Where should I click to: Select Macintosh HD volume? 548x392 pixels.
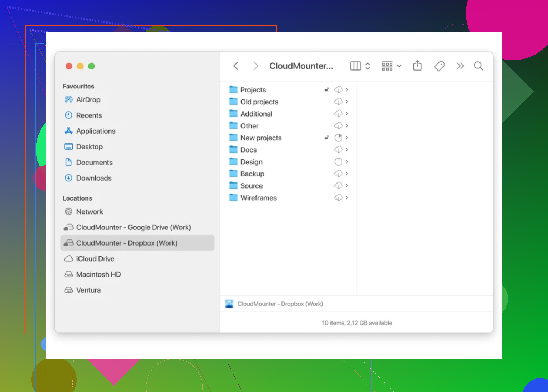tap(137, 274)
